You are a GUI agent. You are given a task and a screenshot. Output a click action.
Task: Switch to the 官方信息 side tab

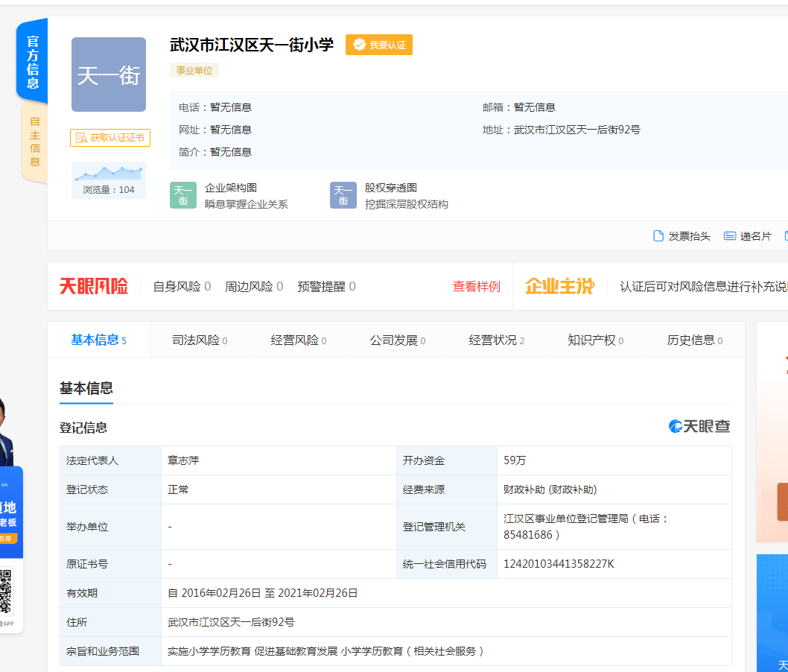33,61
